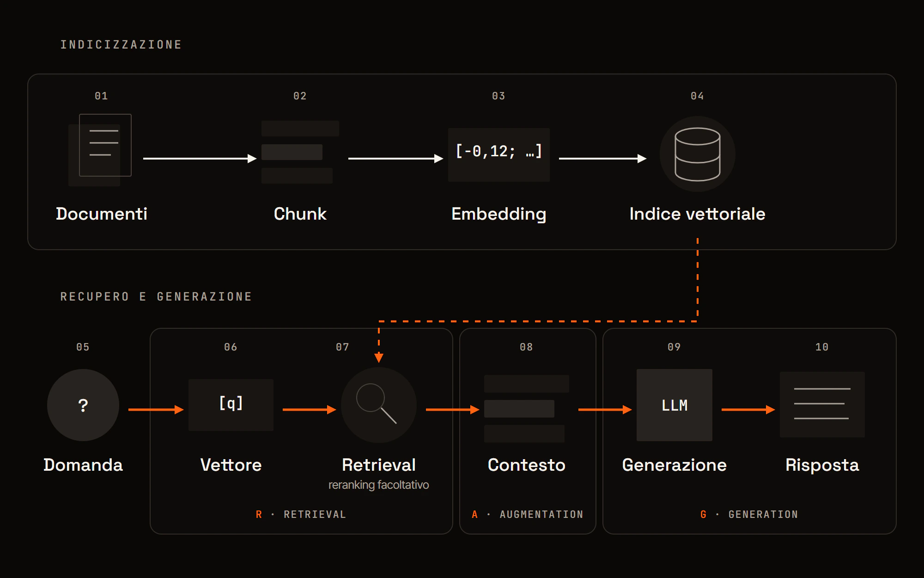Viewport: 924px width, 578px height.
Task: Click the Embedding label
Action: coord(499,215)
